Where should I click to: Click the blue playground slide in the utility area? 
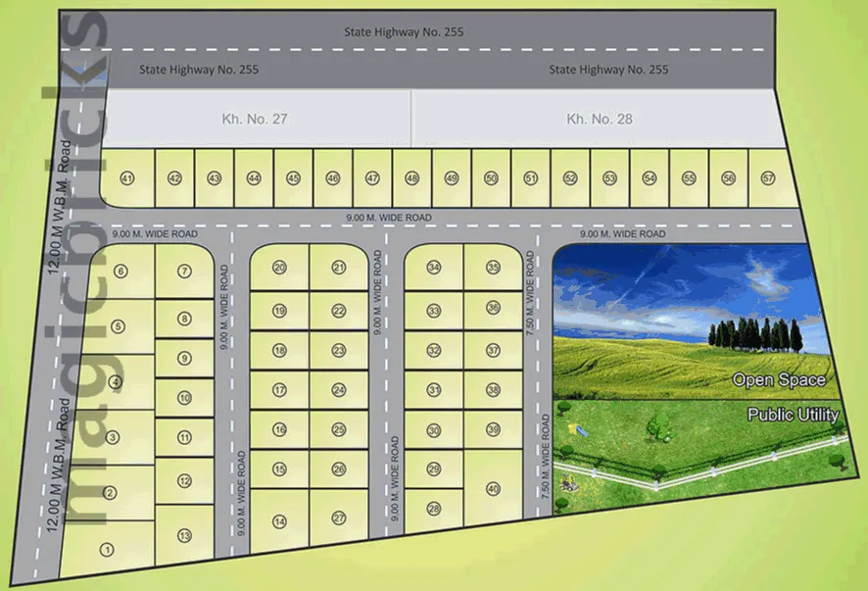578,430
